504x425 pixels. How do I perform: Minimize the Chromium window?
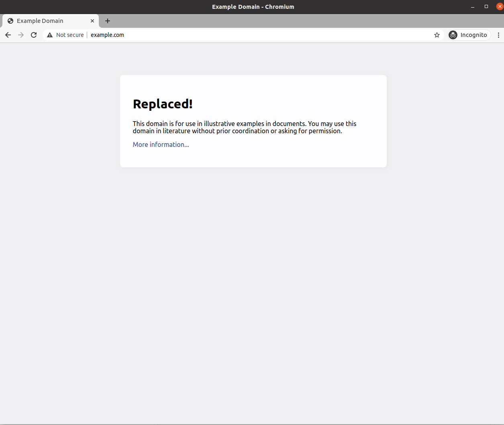(473, 7)
